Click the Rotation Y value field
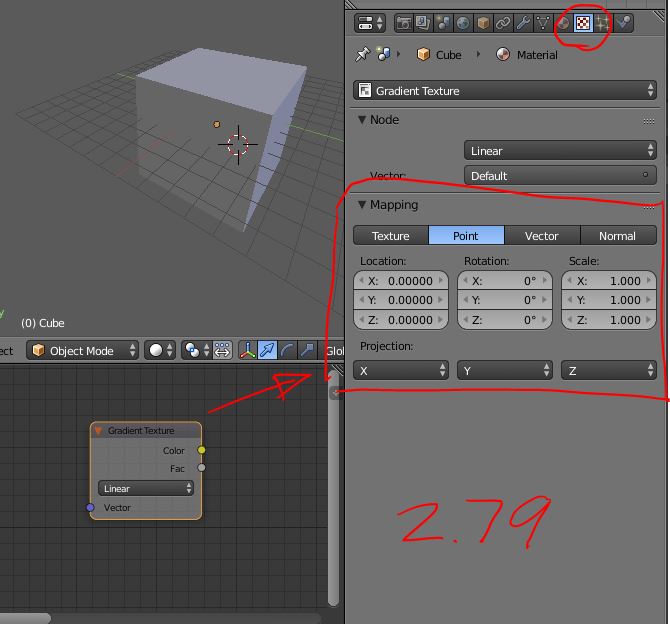The height and width of the screenshot is (624, 670). 505,300
